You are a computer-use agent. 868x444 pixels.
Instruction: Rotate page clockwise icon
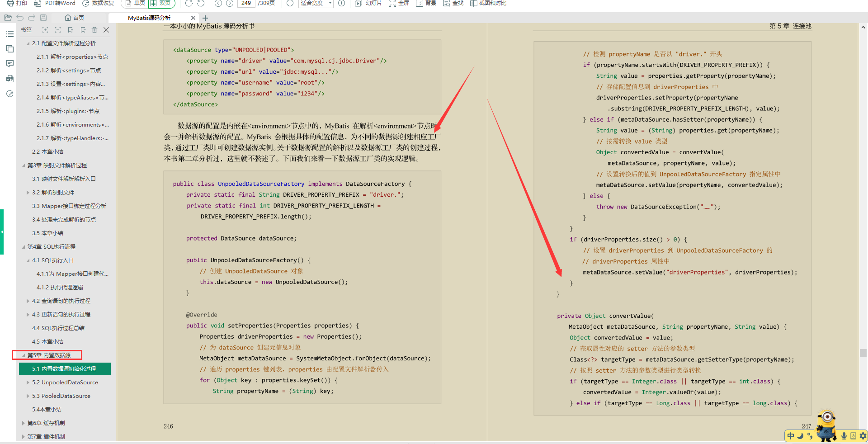189,3
